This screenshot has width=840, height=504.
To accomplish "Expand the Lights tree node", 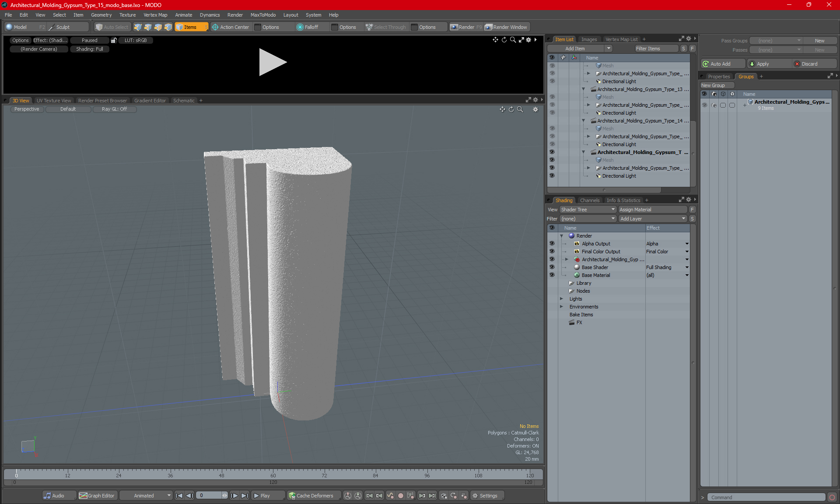I will (562, 299).
